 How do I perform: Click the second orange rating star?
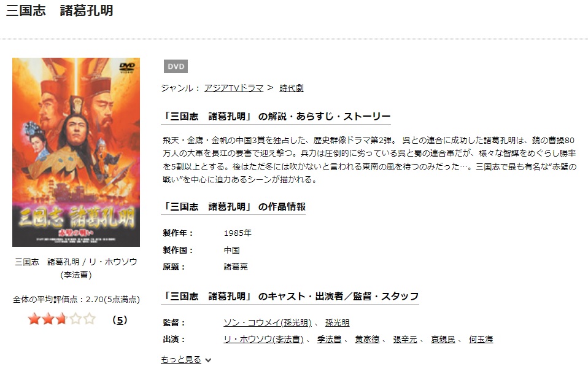click(48, 319)
